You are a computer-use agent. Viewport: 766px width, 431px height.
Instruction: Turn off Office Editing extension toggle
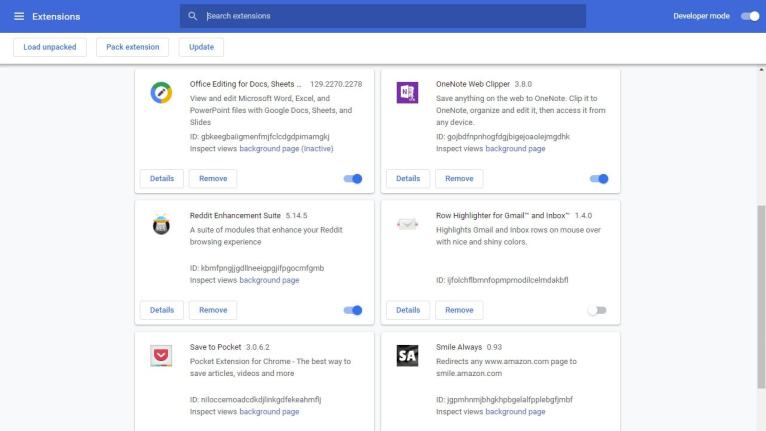(x=353, y=179)
